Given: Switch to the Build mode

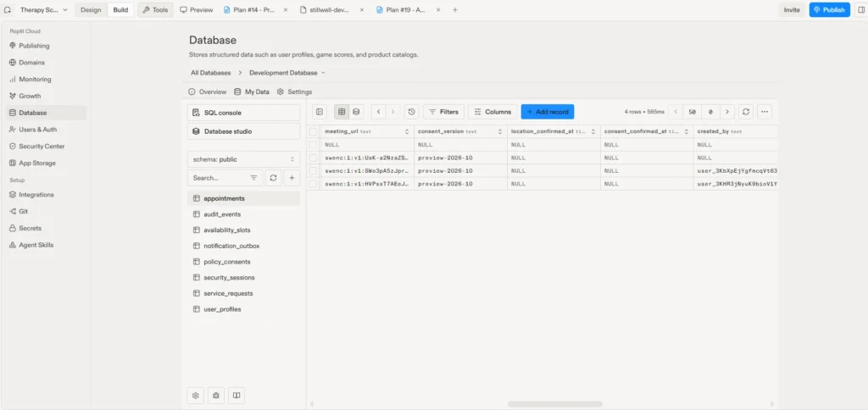Looking at the screenshot, I should click(120, 10).
